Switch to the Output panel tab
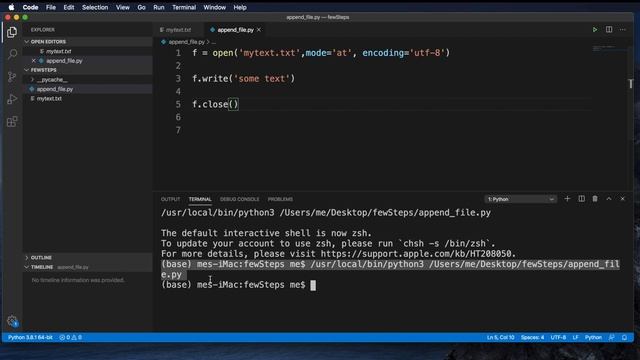Screen dimensions: 640x360 170,199
